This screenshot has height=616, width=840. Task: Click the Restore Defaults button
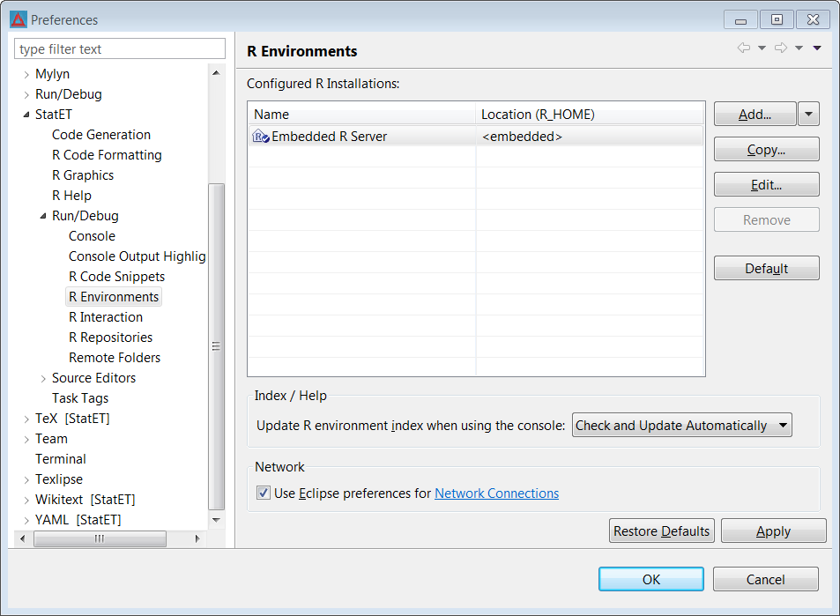tap(662, 531)
